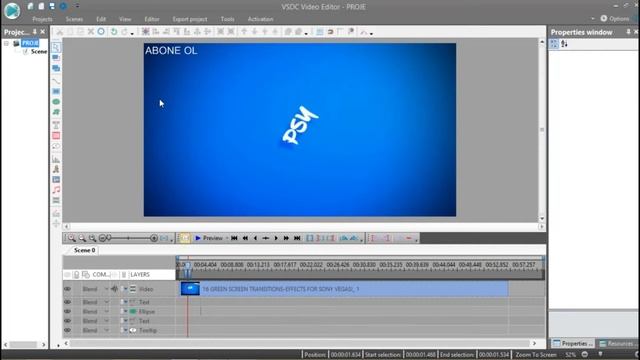Select the red tooltip tool icon
The image size is (640, 360).
tap(56, 136)
